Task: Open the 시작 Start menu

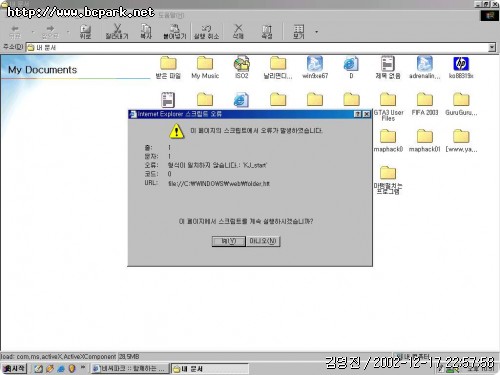Action: [x=14, y=368]
